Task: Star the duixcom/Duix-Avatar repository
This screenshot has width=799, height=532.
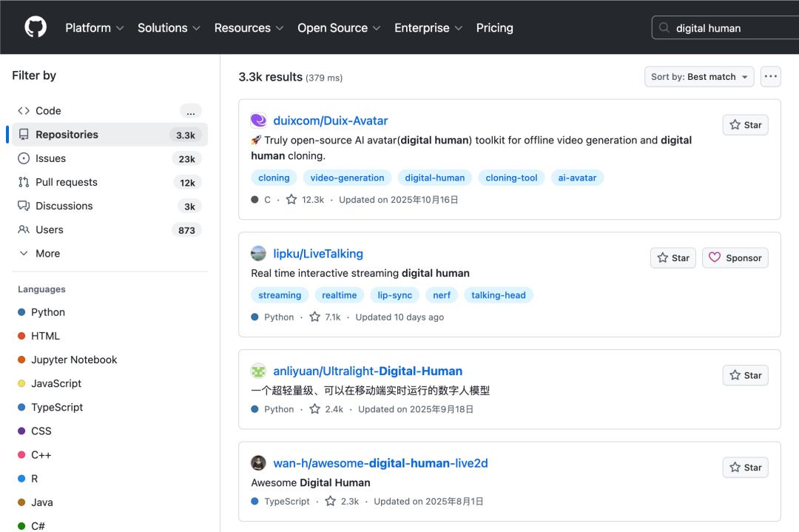Action: coord(745,125)
